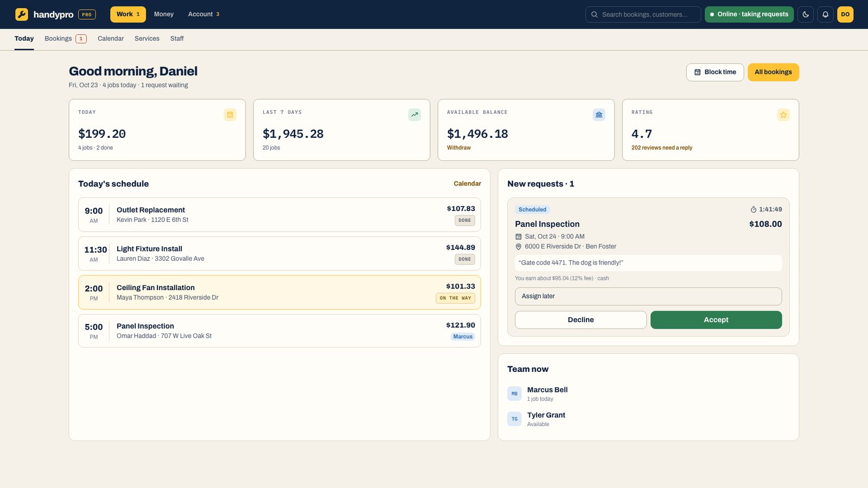Open the Assign later dropdown

[648, 296]
